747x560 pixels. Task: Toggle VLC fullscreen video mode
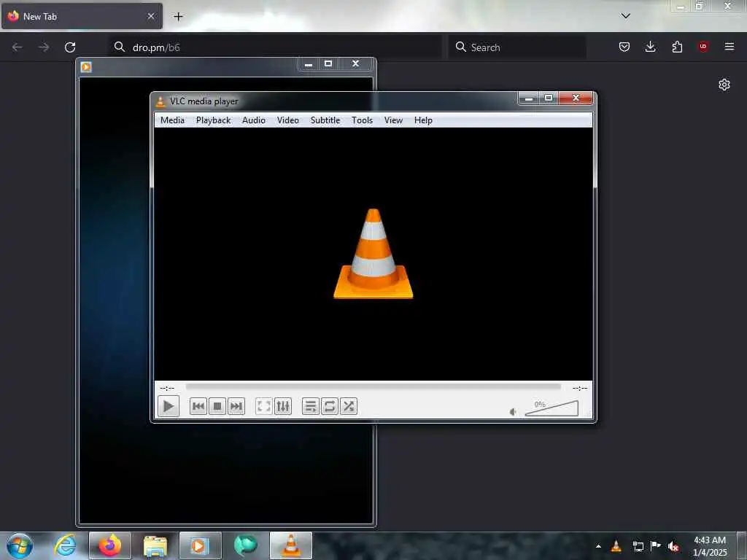tap(263, 406)
